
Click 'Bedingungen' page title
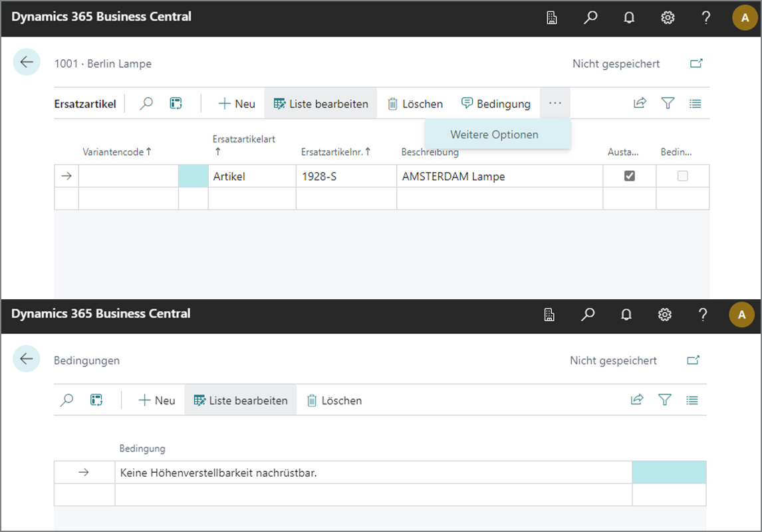(x=86, y=360)
